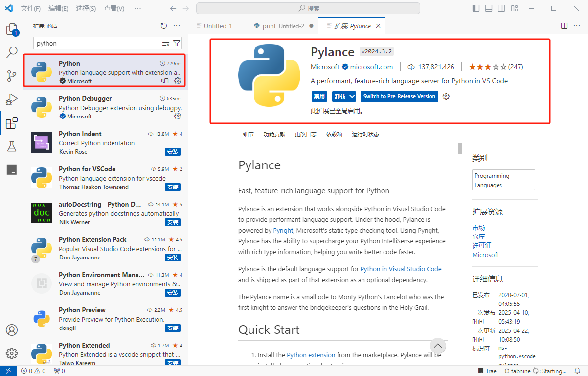Image resolution: width=588 pixels, height=376 pixels.
Task: Open the 市场 resource link
Action: click(x=478, y=228)
